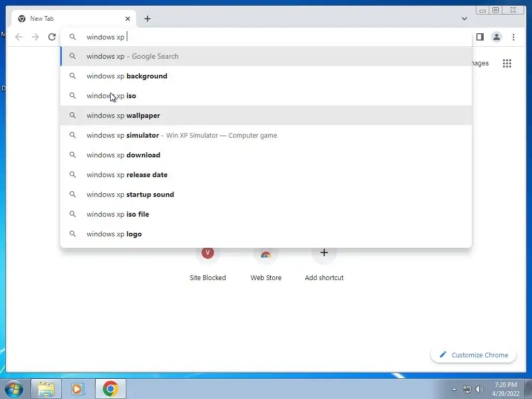
Task: Pick the 'windows xp iso' suggestion
Action: point(266,96)
